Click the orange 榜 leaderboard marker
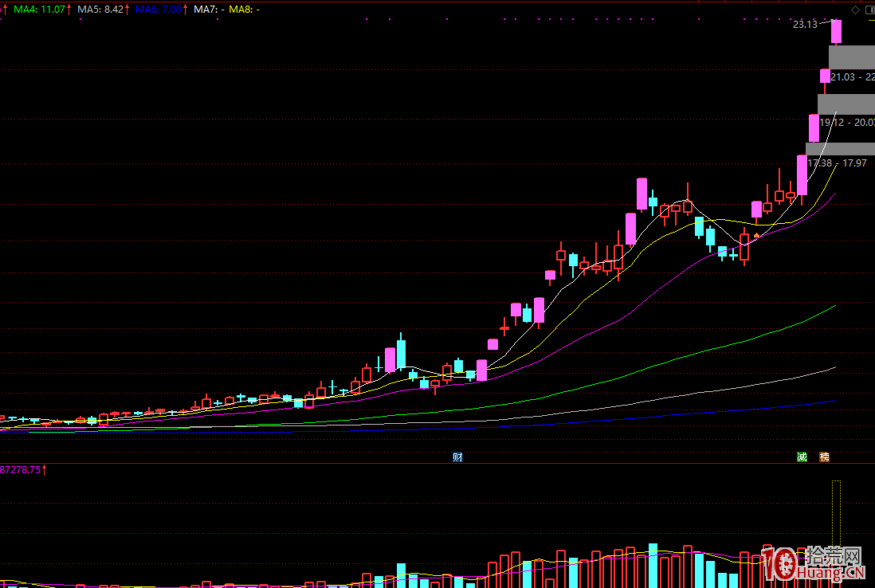The height and width of the screenshot is (588, 875). [824, 457]
